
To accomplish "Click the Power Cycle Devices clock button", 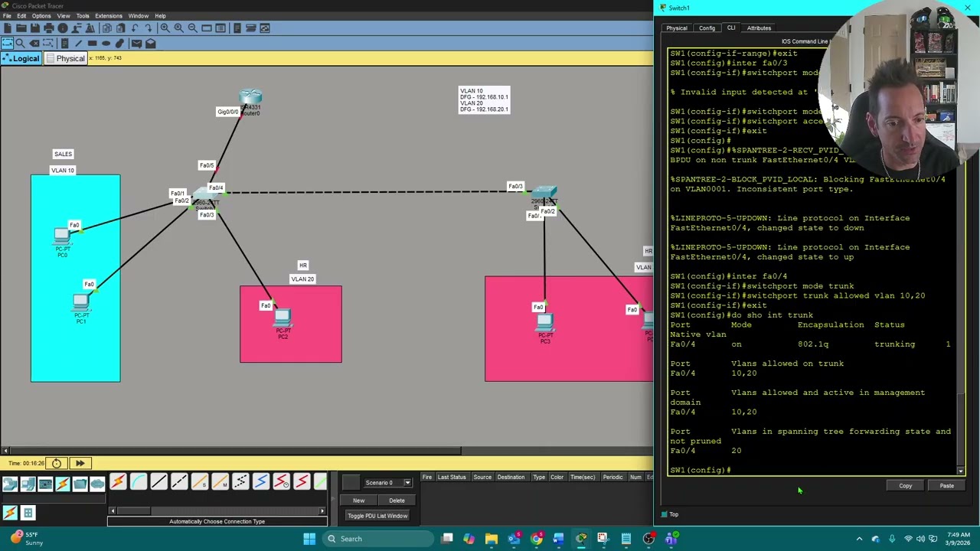I will (57, 463).
